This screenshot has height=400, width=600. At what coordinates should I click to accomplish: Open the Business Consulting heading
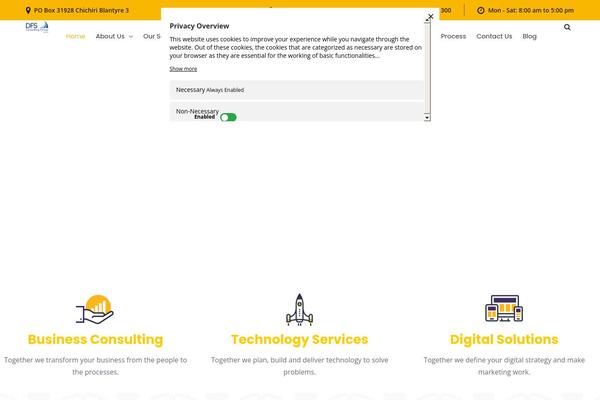95,340
